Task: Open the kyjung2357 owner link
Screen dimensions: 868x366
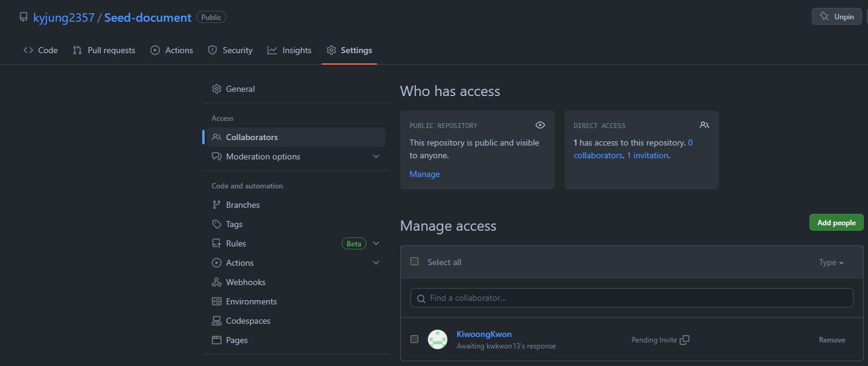Action: point(64,18)
